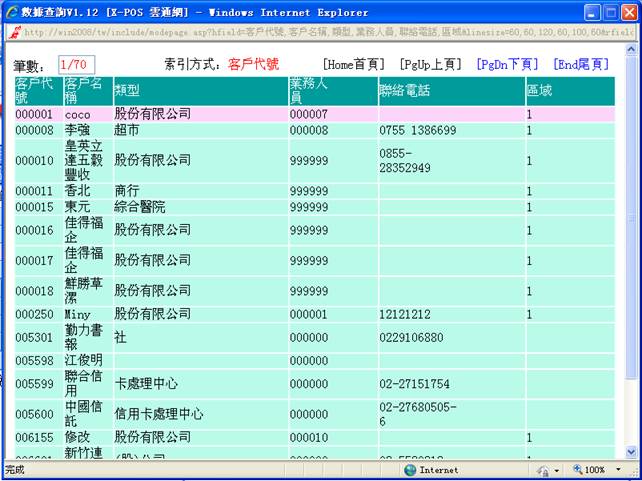Viewport: 642px width, 481px height.
Task: Click the 類型 column header
Action: 127,91
